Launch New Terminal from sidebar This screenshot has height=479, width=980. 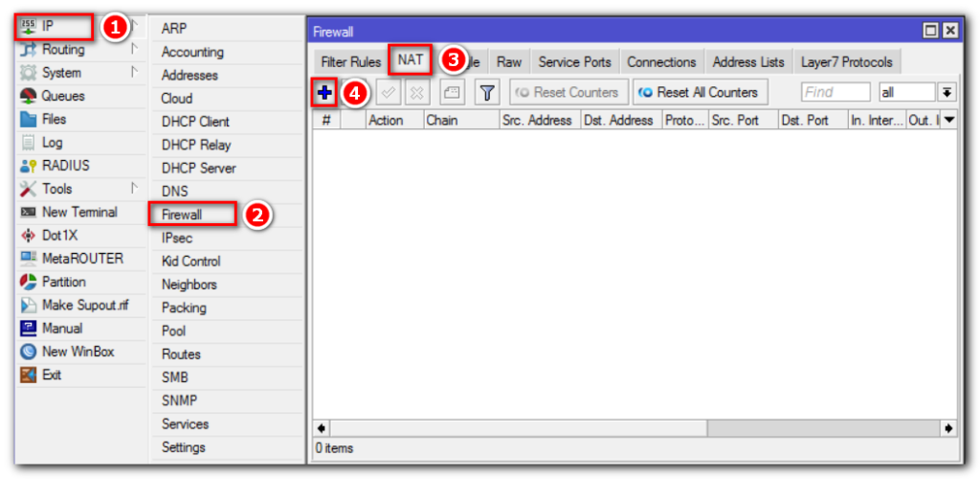[x=79, y=212]
